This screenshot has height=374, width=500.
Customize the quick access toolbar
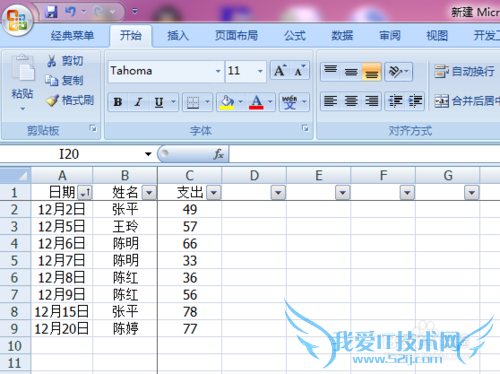click(135, 12)
